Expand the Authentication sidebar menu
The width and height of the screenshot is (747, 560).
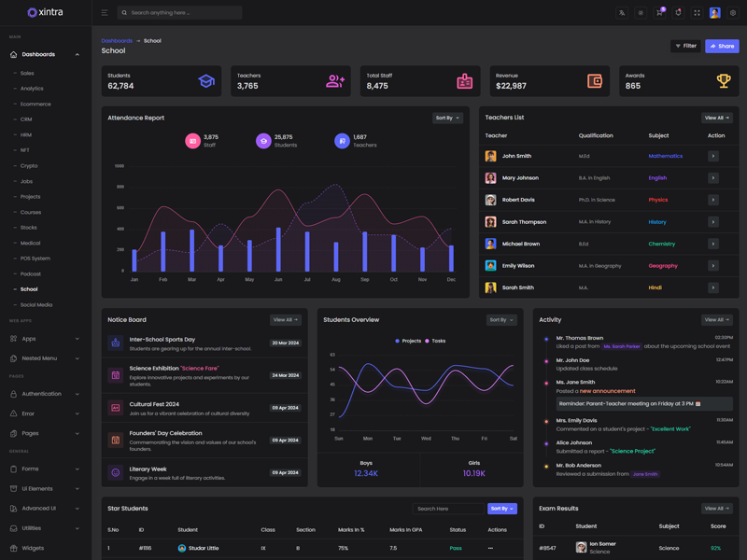[45, 394]
